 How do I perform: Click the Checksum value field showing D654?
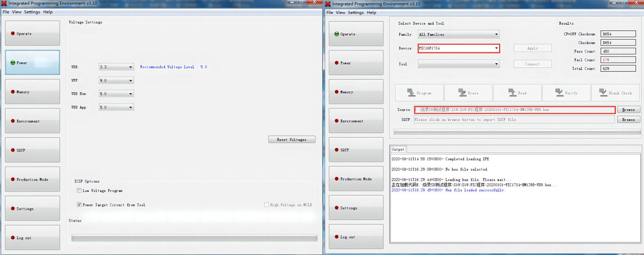pos(618,43)
